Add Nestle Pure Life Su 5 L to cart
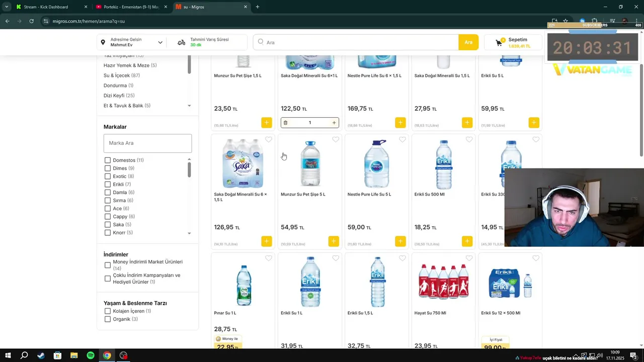The height and width of the screenshot is (362, 644). [x=400, y=241]
